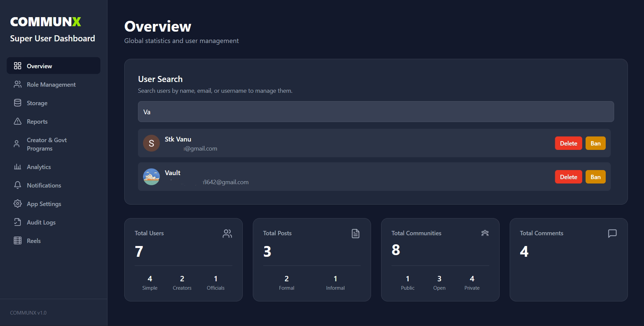644x326 pixels.
Task: Open the Audit Logs section
Action: [x=41, y=222]
